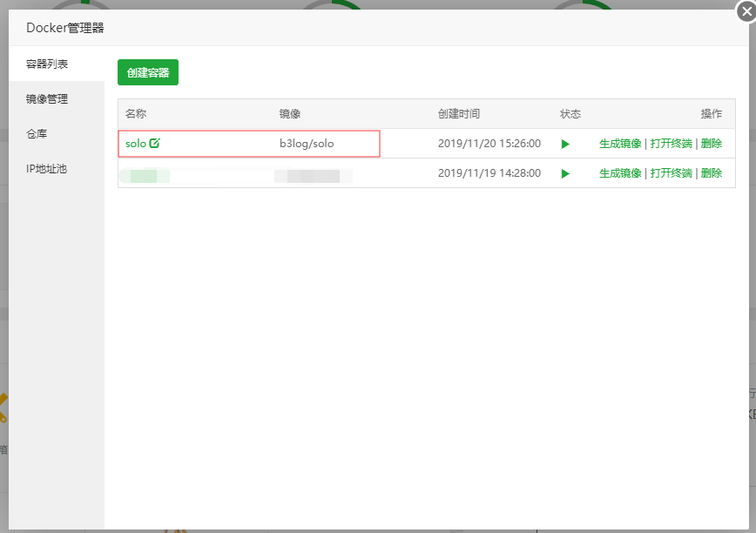Image resolution: width=756 pixels, height=533 pixels.
Task: Switch to the 镜像管理 tab
Action: 57,98
